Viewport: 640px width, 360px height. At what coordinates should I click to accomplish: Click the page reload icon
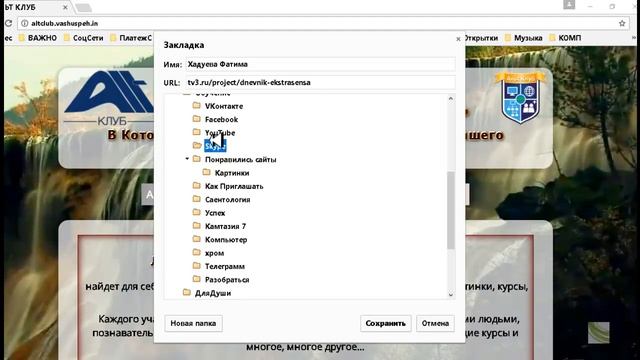(x=8, y=23)
